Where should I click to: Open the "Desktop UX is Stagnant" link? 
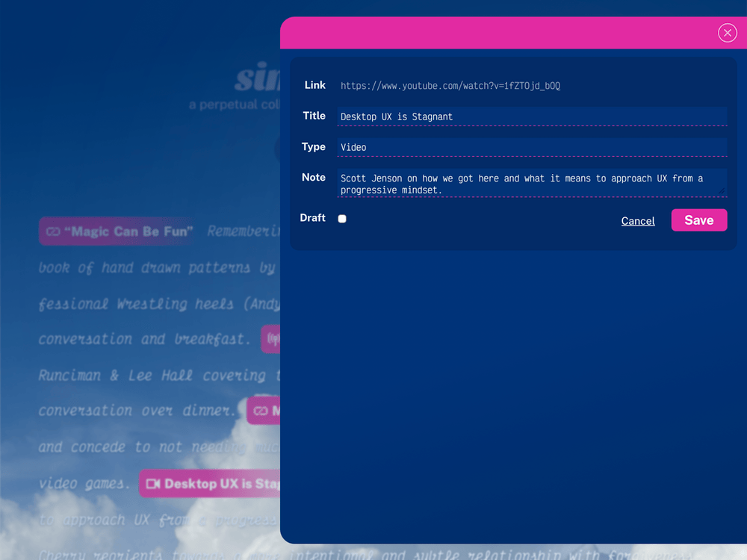click(x=209, y=483)
